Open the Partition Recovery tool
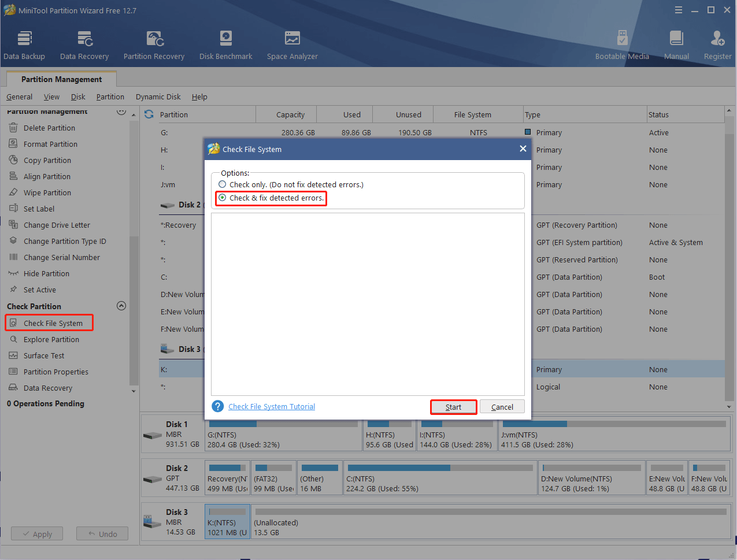 [154, 45]
